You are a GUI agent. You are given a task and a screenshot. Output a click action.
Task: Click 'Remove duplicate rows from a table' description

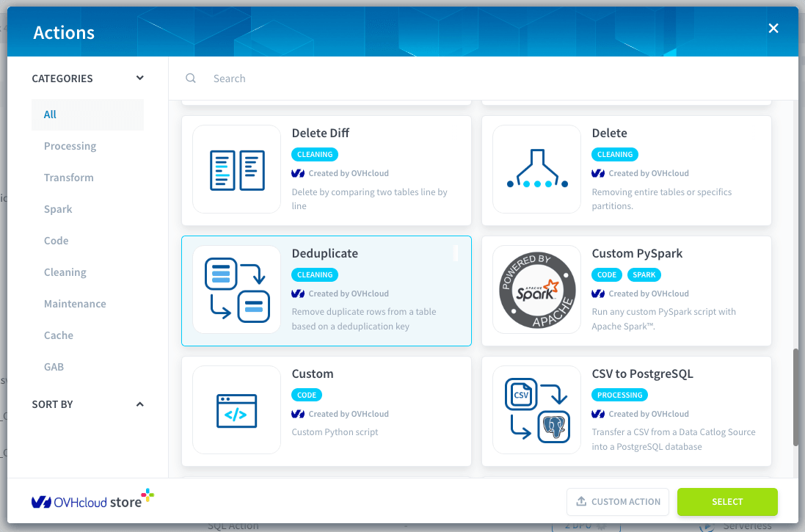pyautogui.click(x=364, y=319)
